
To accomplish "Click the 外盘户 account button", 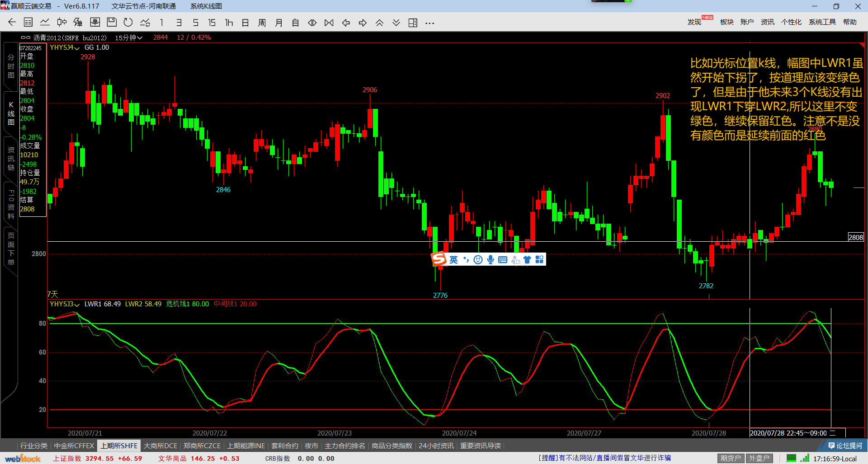I will click(x=759, y=458).
